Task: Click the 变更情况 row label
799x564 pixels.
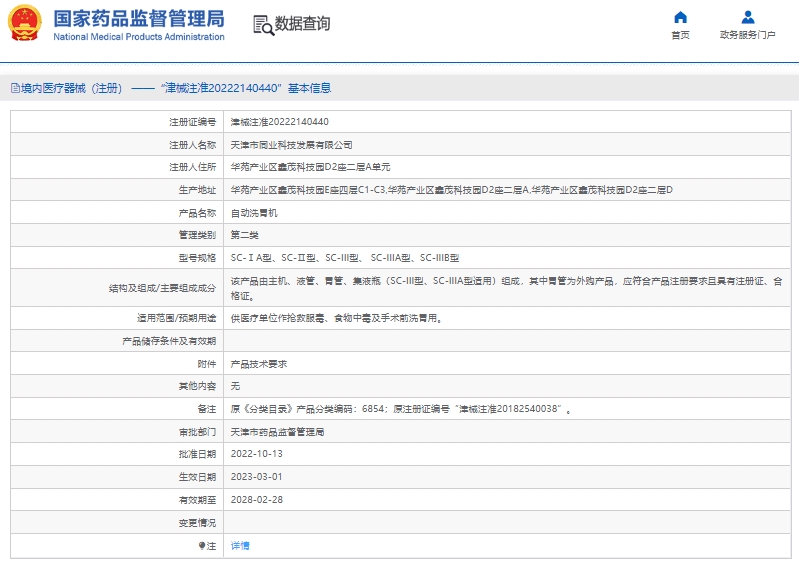Action: tap(197, 523)
